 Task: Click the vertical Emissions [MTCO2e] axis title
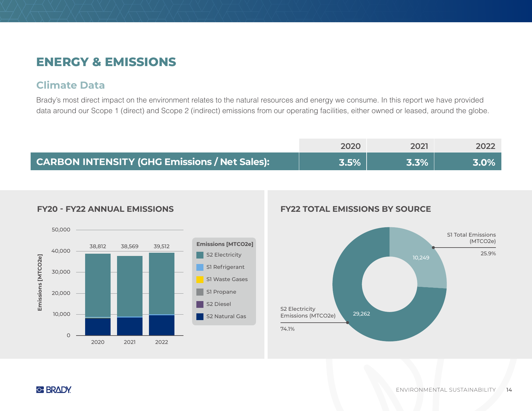coord(40,283)
